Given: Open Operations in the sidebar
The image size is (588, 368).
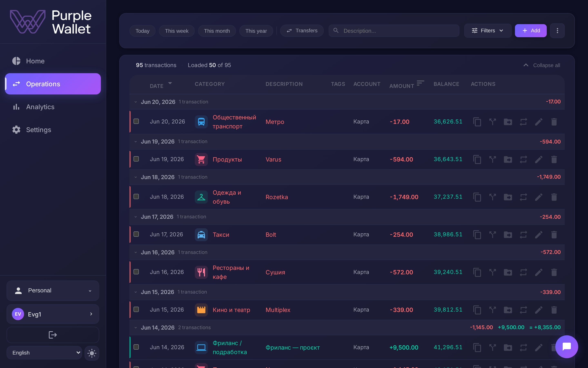Looking at the screenshot, I should tap(53, 84).
